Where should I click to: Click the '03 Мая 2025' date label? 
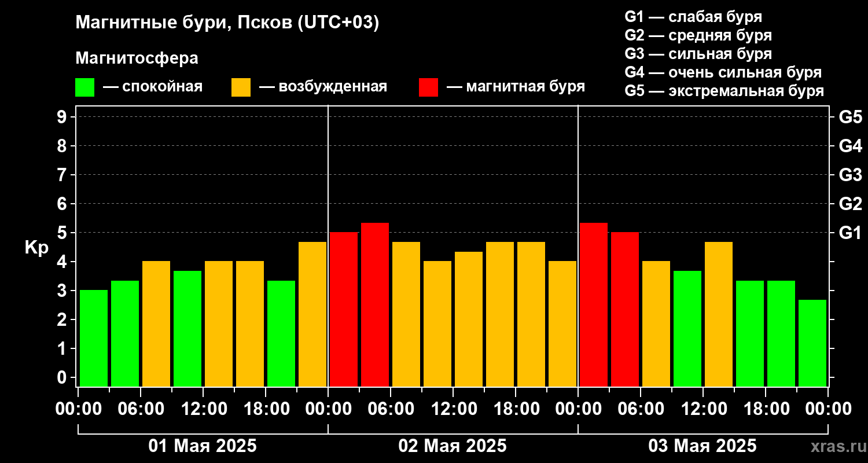tap(703, 446)
